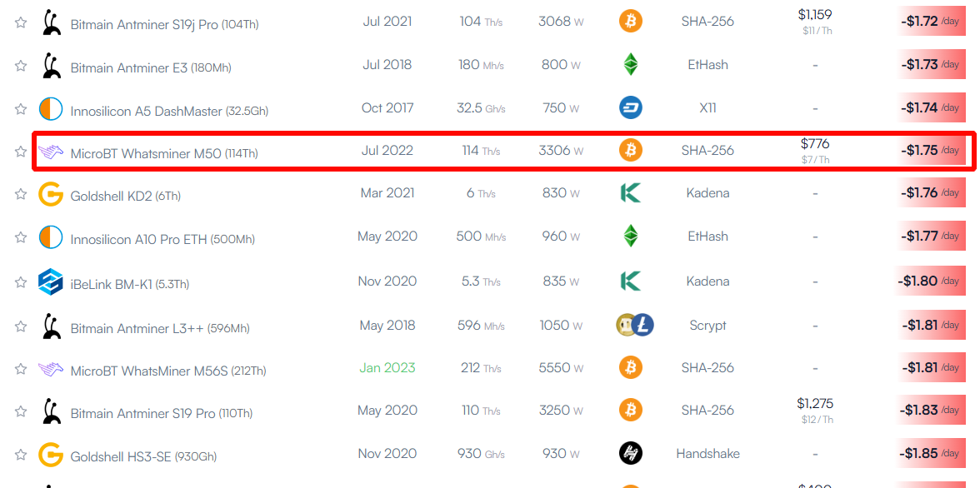Open the MicroBT WhatsMiner M56S (212Th) link

(168, 371)
